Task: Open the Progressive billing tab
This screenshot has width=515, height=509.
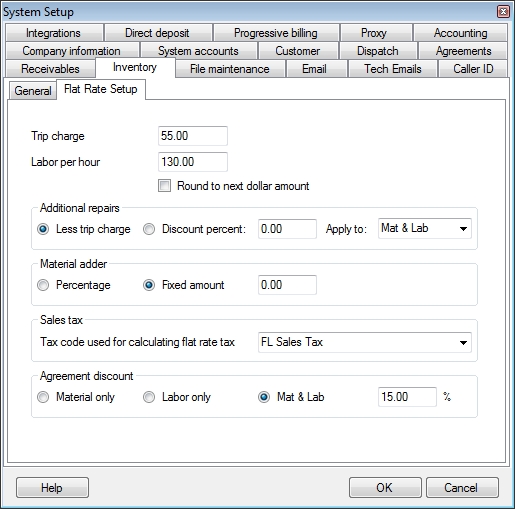Action: tap(276, 33)
